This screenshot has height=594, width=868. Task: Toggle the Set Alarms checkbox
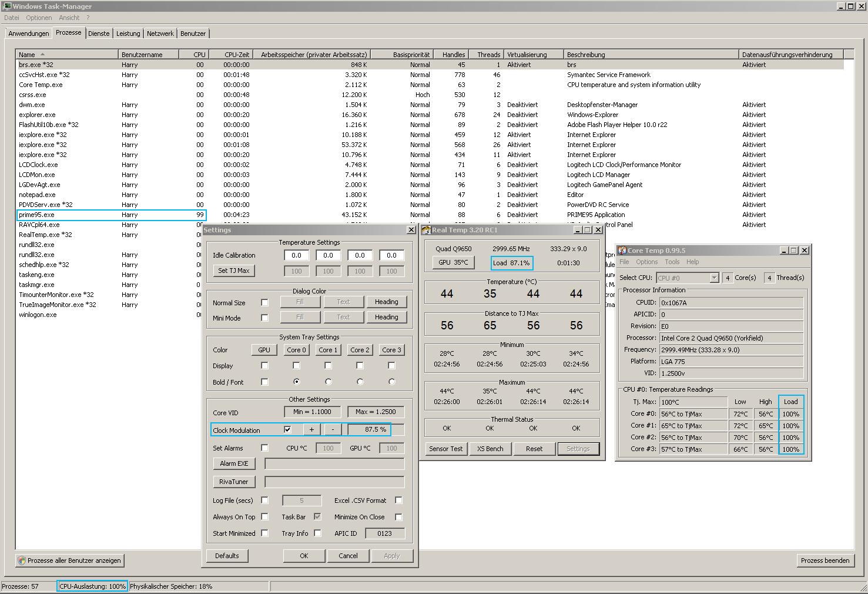pyautogui.click(x=264, y=448)
